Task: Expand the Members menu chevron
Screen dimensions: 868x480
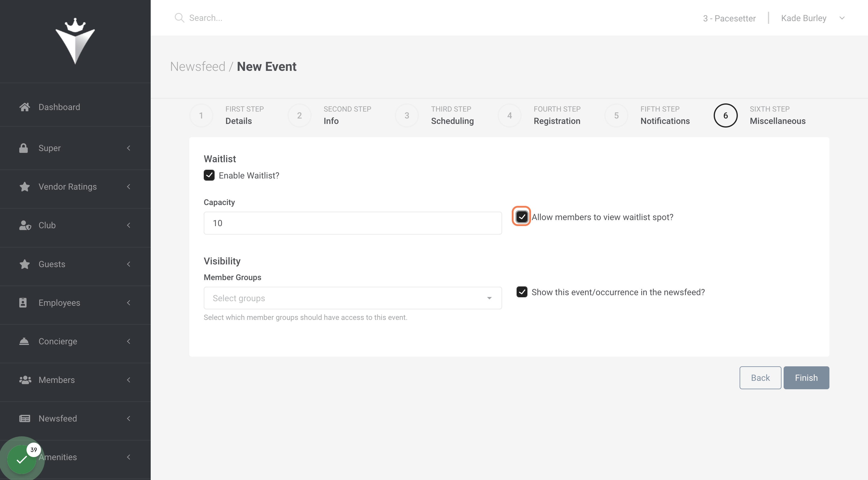Action: pos(128,380)
